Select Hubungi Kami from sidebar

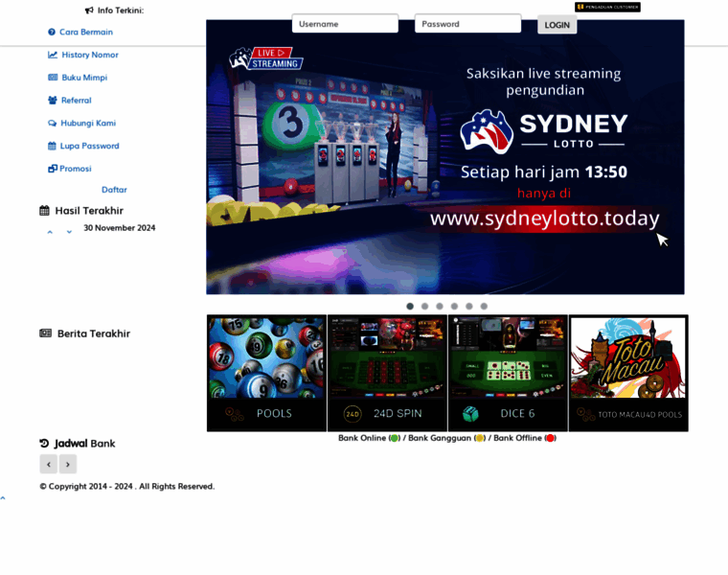[88, 123]
